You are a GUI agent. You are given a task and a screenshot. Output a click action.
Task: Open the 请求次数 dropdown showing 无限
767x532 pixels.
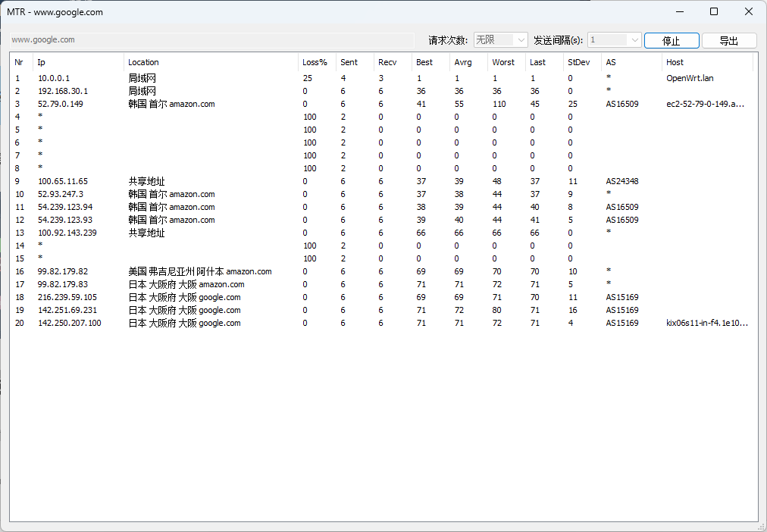click(501, 40)
